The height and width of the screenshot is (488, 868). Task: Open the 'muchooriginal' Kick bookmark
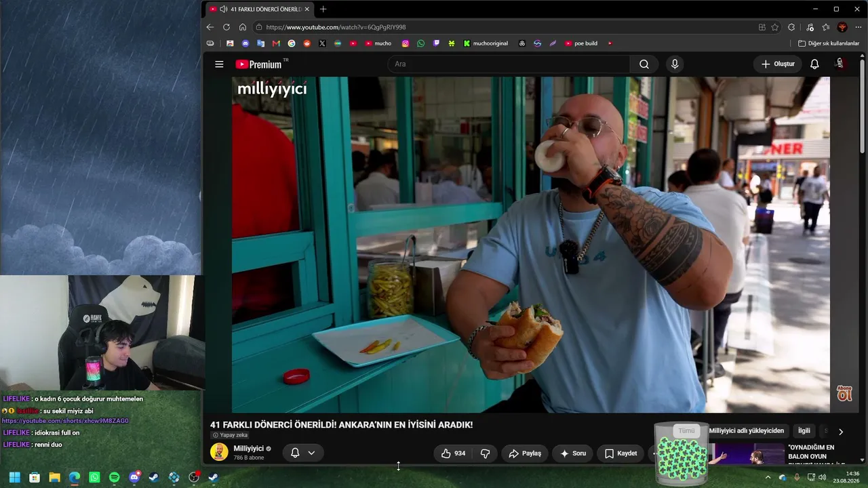(486, 43)
